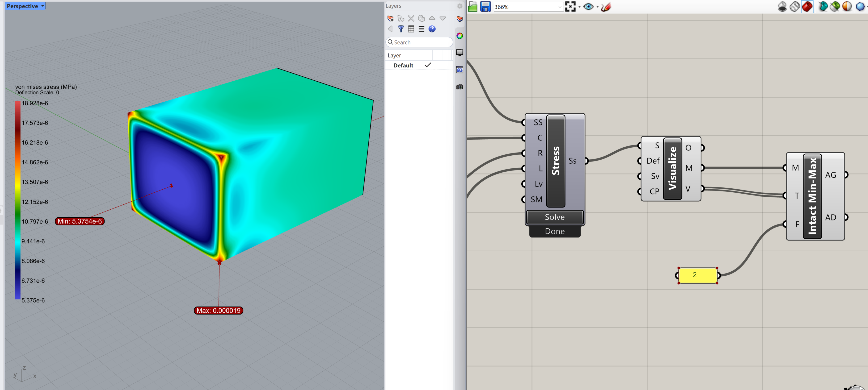
Task: Open the snapshot camera panel tab
Action: [x=460, y=87]
